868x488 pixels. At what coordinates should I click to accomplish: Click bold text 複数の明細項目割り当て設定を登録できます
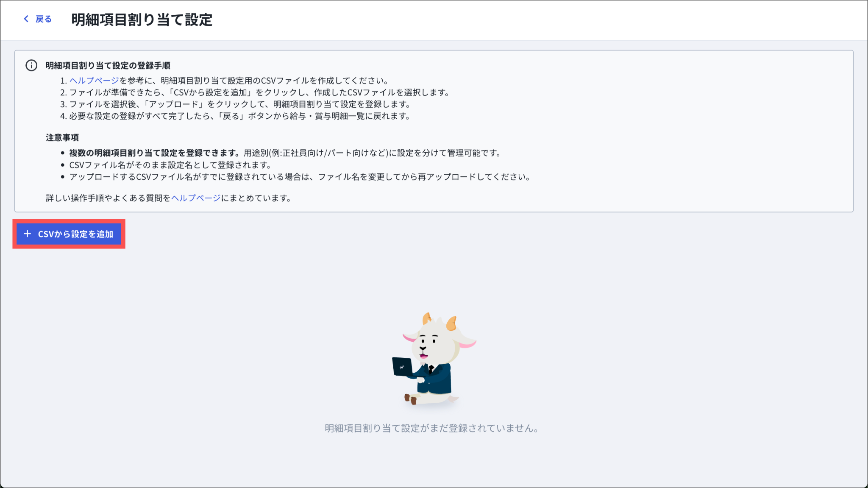click(154, 153)
